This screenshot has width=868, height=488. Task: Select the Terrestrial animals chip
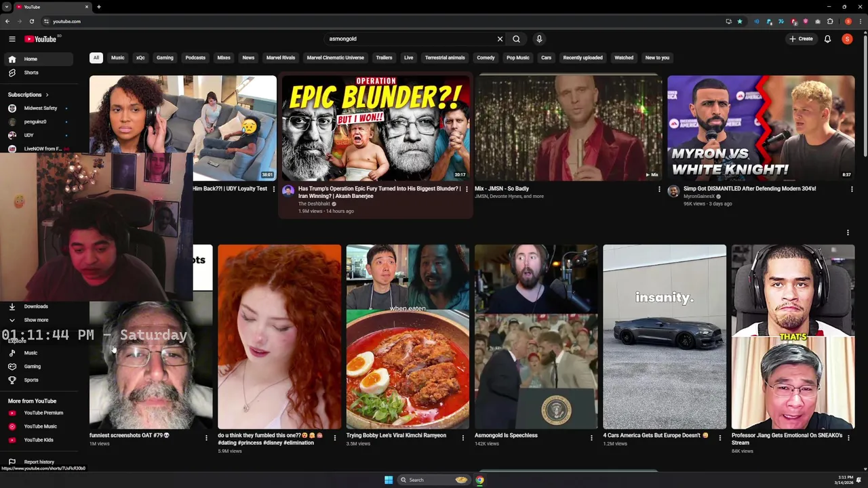tap(445, 58)
